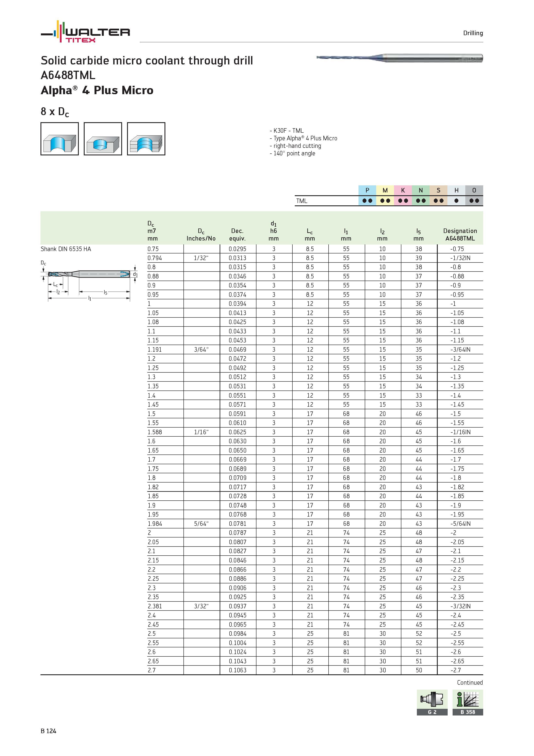Click the decimal equivalent "0.0787"

(237, 533)
